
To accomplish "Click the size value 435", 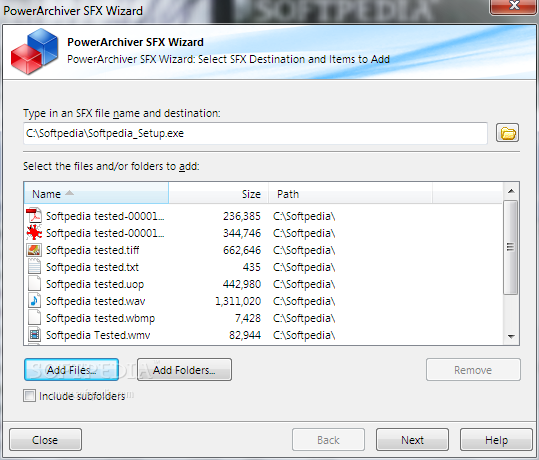I will click(252, 267).
